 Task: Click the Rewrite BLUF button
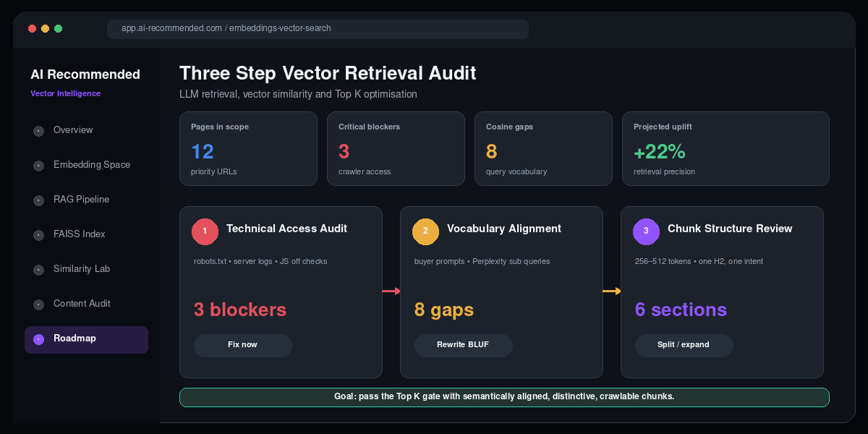pyautogui.click(x=464, y=345)
